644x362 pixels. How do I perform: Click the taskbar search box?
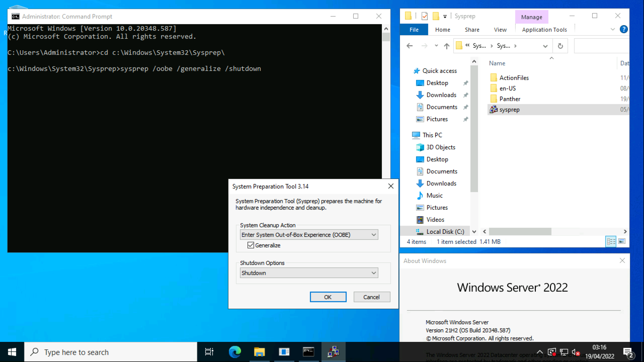[x=111, y=352]
